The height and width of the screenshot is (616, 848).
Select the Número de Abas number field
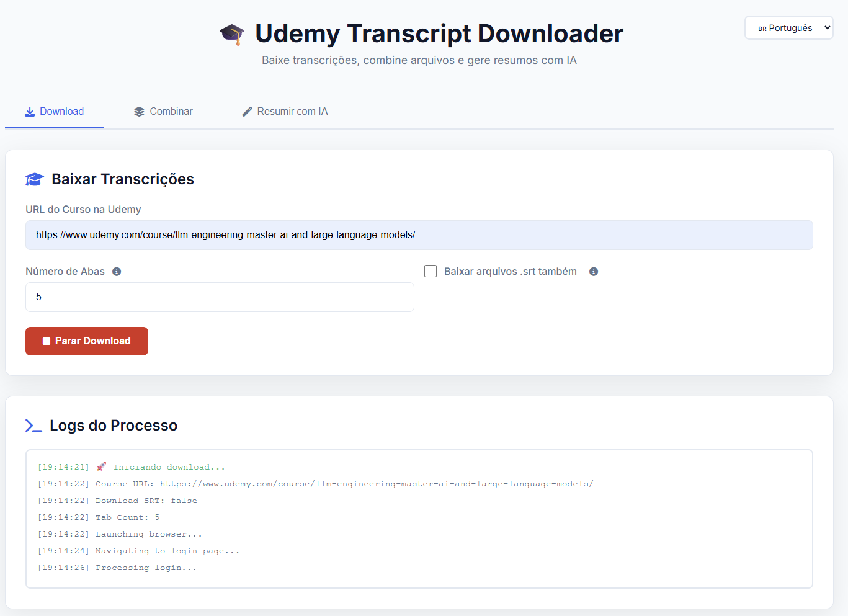pyautogui.click(x=220, y=297)
